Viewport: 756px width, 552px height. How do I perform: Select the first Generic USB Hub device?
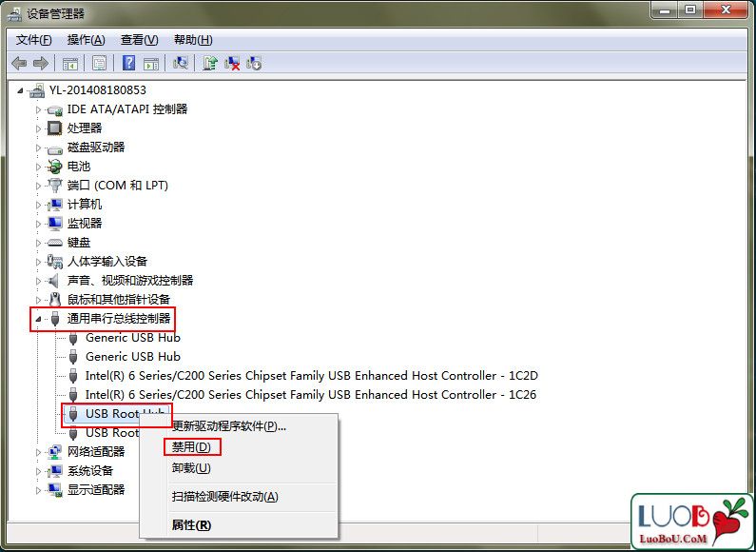pos(132,337)
